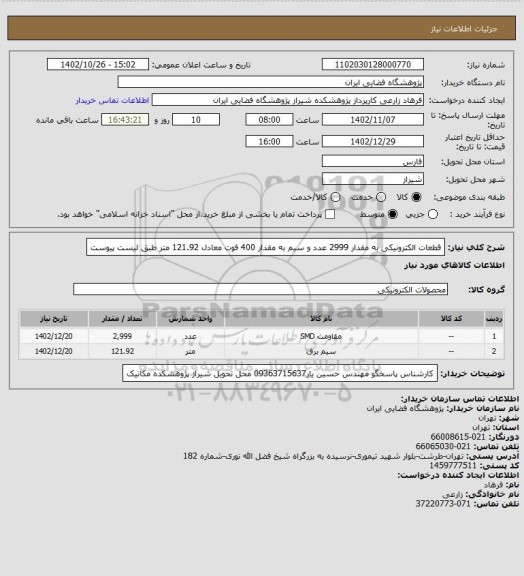Click the days remaining field 10
524x576 pixels.
coord(196,120)
